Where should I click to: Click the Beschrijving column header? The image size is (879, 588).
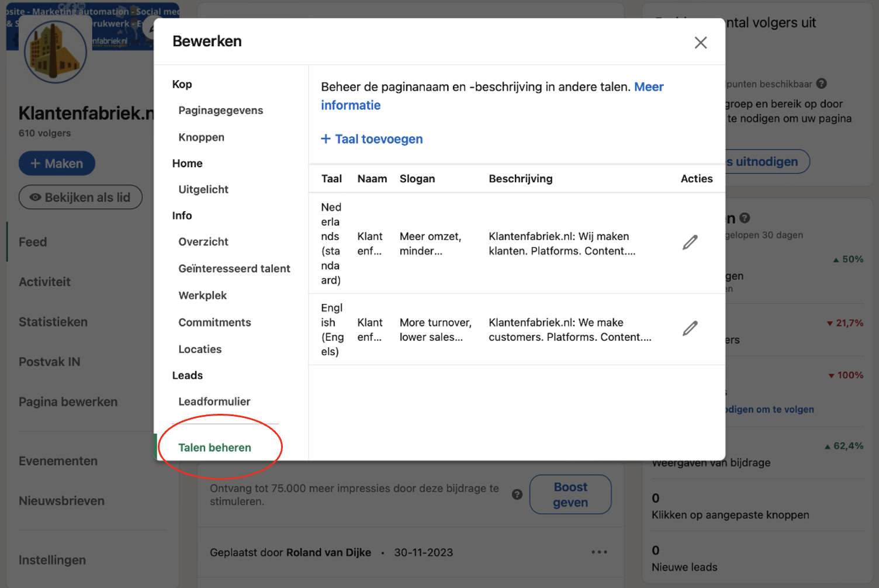(x=520, y=179)
